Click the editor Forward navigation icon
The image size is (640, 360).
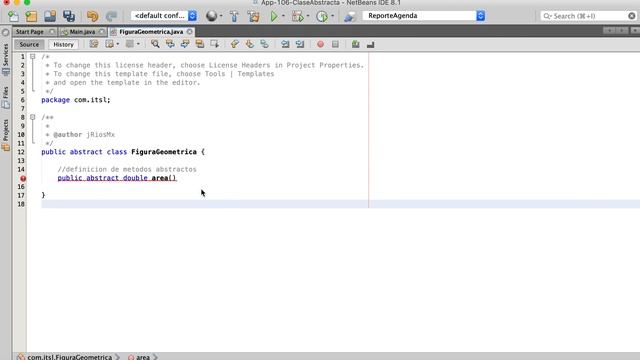point(129,44)
